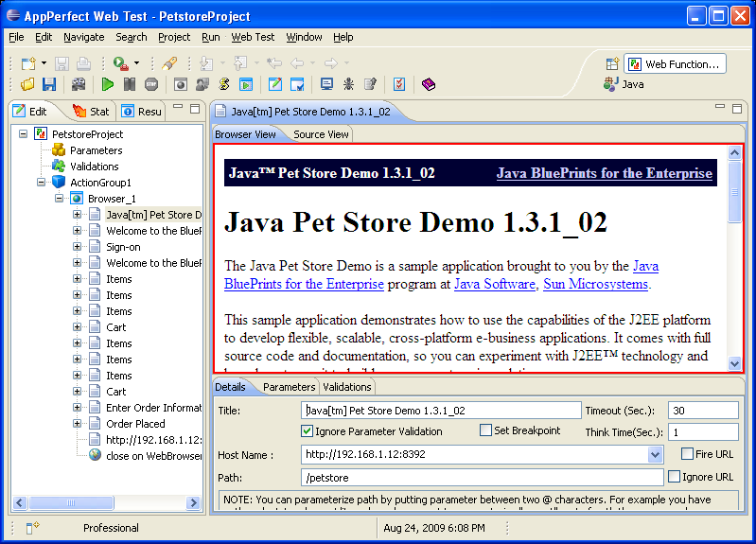
Task: Click the window with green play icon
Action: click(246, 84)
